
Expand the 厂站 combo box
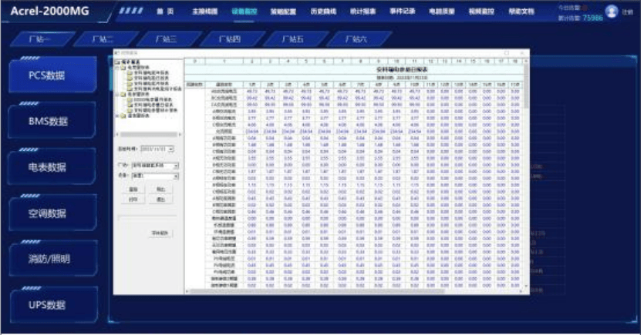click(176, 166)
